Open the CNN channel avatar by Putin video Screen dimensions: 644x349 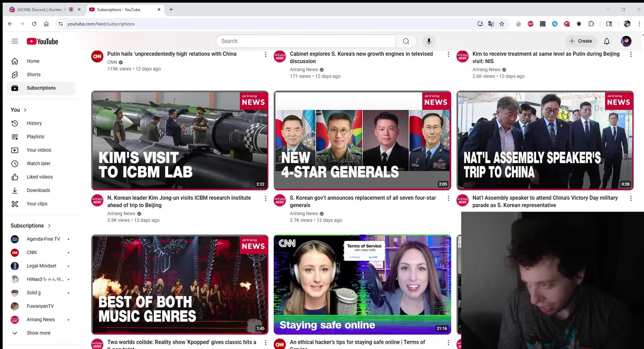click(x=97, y=56)
